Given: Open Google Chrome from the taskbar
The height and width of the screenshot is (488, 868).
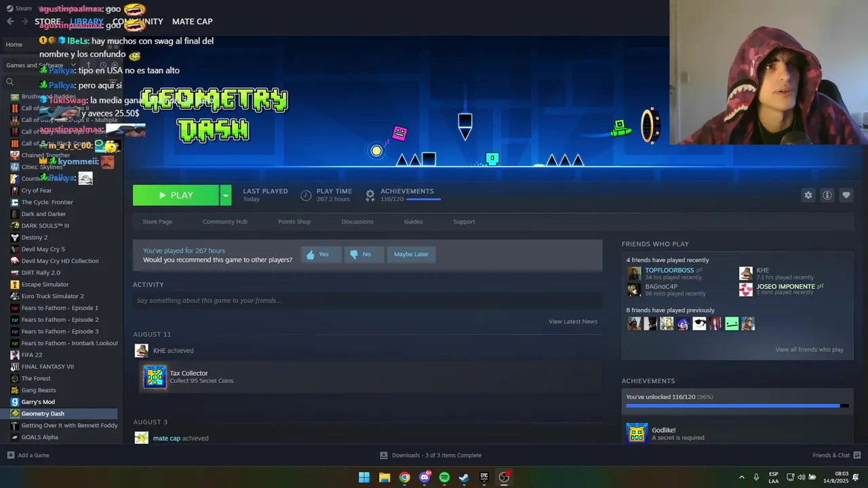Looking at the screenshot, I should pos(404,477).
